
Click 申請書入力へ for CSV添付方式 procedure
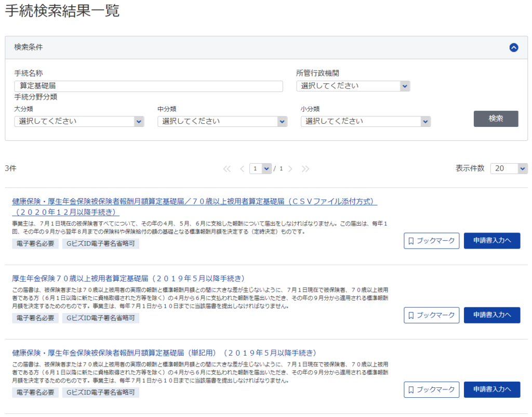coord(491,241)
